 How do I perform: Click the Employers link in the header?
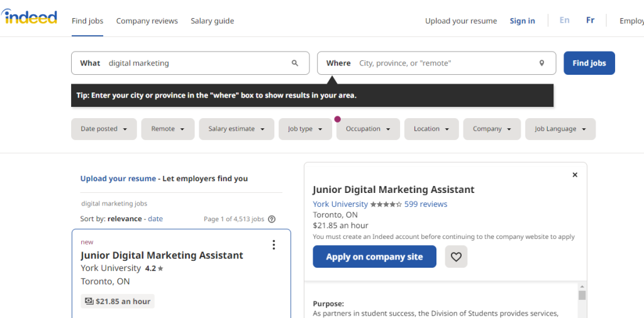631,21
